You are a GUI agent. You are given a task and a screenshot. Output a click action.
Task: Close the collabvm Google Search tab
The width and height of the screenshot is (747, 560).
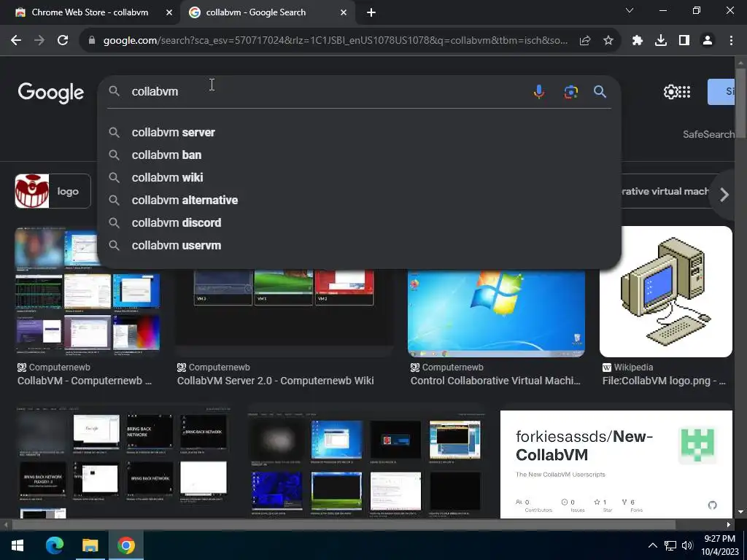[x=344, y=13]
